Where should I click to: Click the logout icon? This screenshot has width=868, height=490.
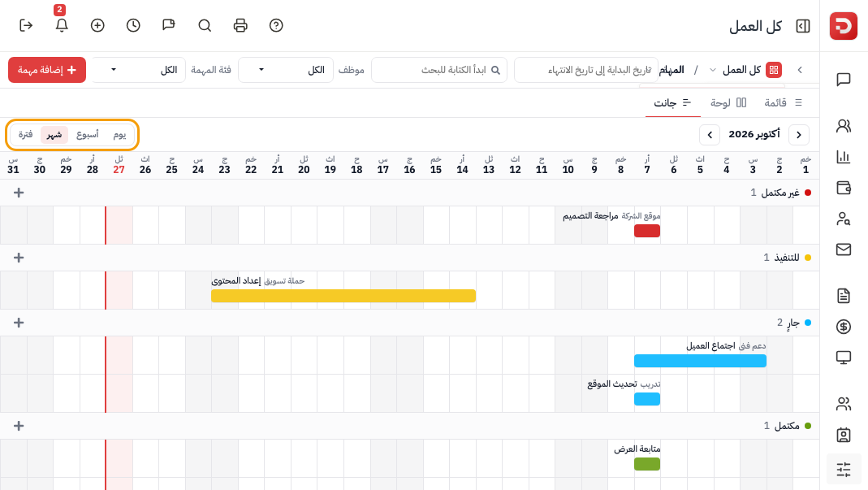(x=26, y=25)
